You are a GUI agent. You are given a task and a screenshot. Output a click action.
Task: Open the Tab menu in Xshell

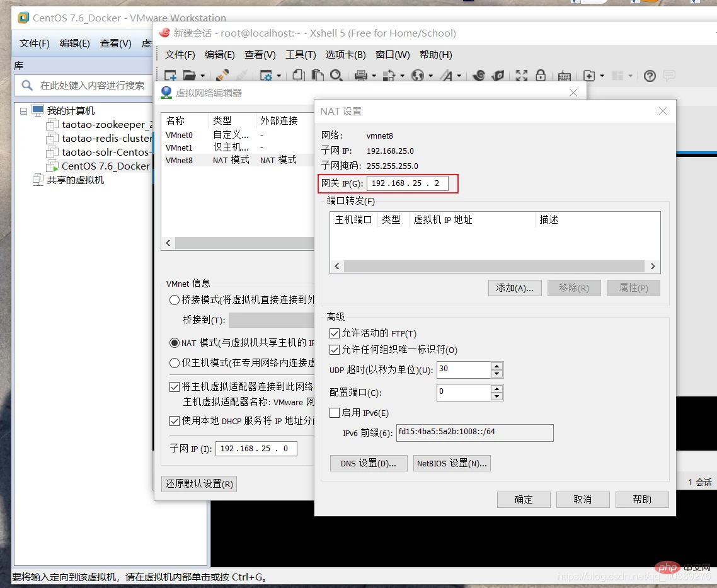coord(345,55)
